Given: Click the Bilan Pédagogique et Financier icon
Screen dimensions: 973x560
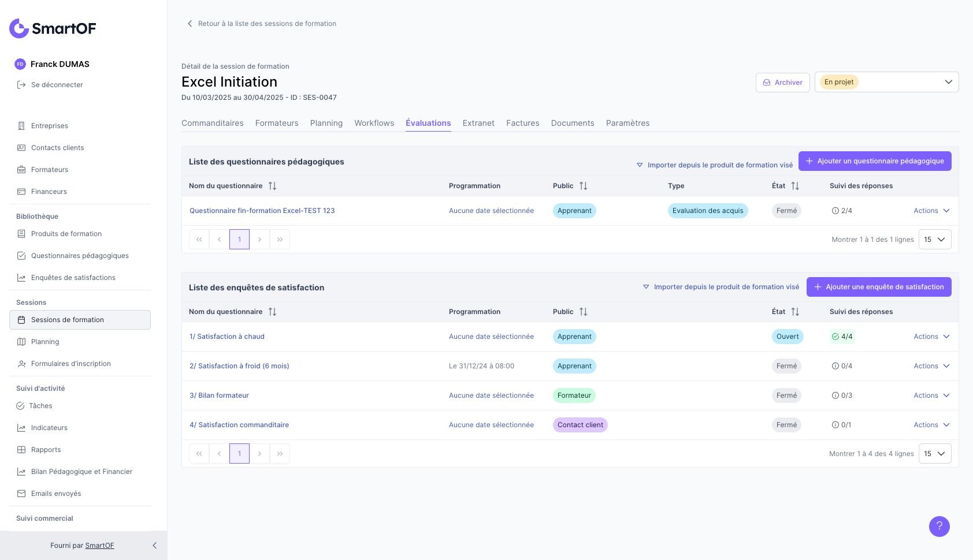Looking at the screenshot, I should click(21, 472).
